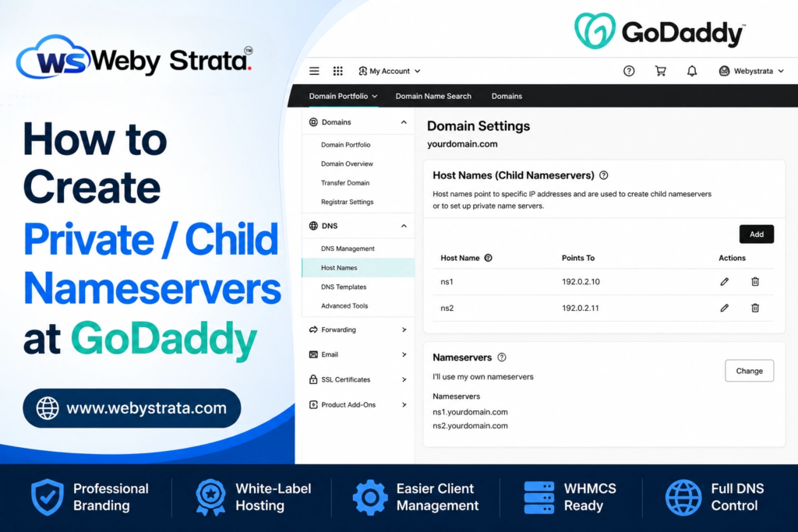Switch to the Domains tab
This screenshot has width=798, height=532.
coord(507,96)
